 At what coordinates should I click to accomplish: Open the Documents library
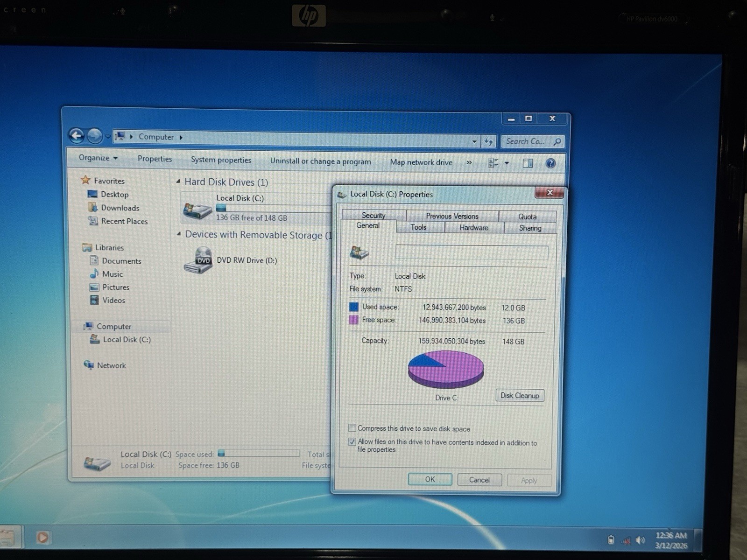(x=121, y=261)
